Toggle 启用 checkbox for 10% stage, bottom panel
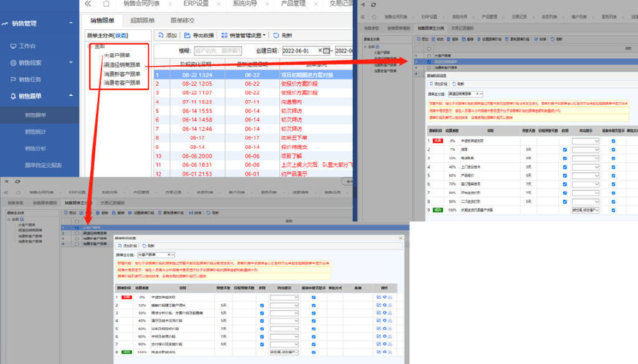This screenshot has height=364, width=638. 262,306
